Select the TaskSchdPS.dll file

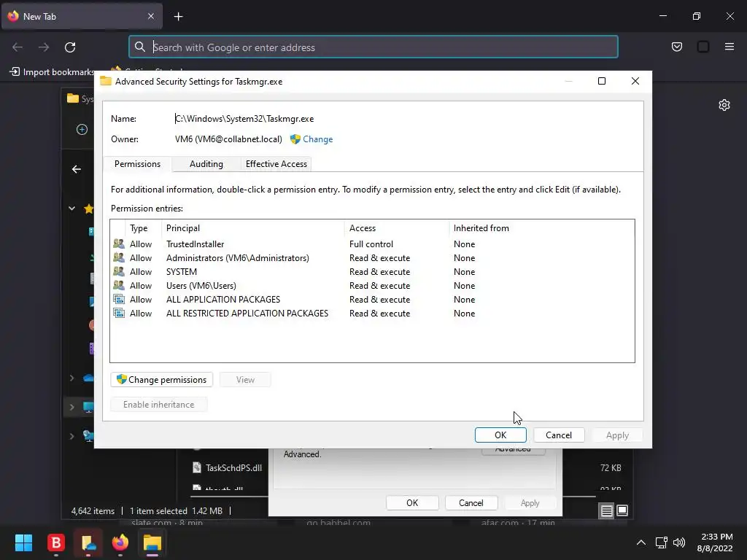[x=228, y=467]
